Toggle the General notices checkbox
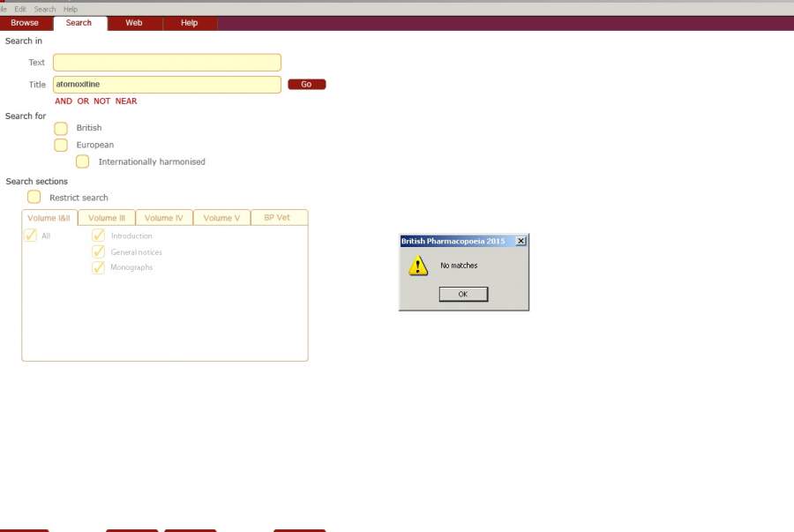This screenshot has height=532, width=794. [98, 251]
